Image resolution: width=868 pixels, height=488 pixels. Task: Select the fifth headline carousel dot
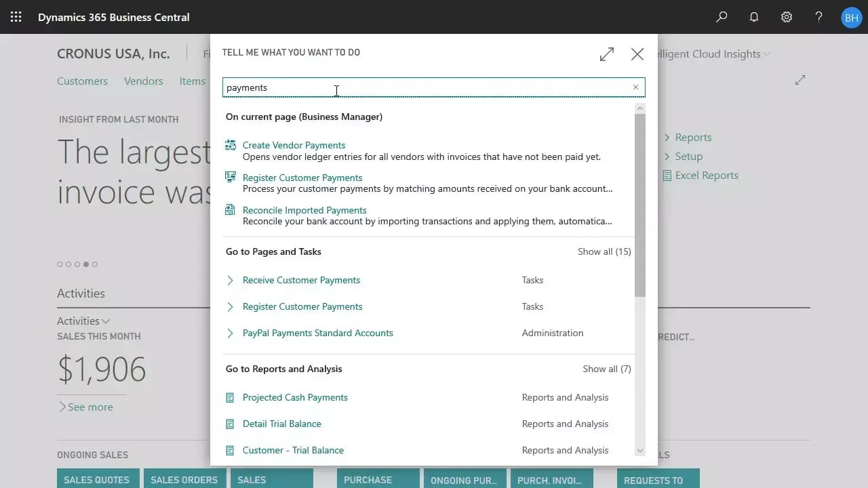[x=95, y=264]
